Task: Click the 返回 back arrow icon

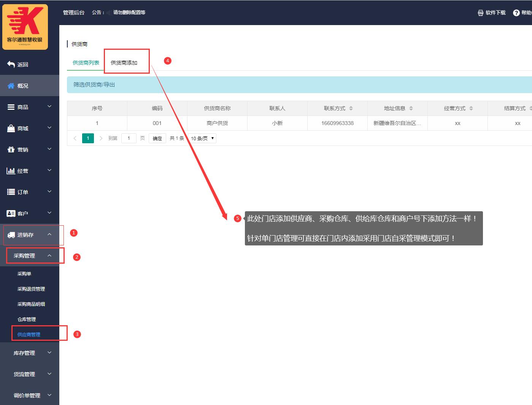Action: click(x=11, y=65)
